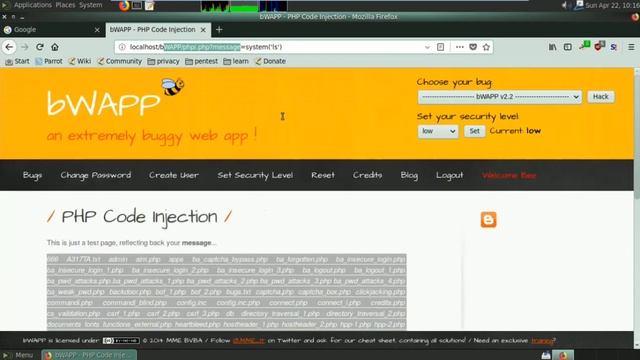Bookmark this page with the star icon
Screen dimensions: 640x360
[x=486, y=47]
